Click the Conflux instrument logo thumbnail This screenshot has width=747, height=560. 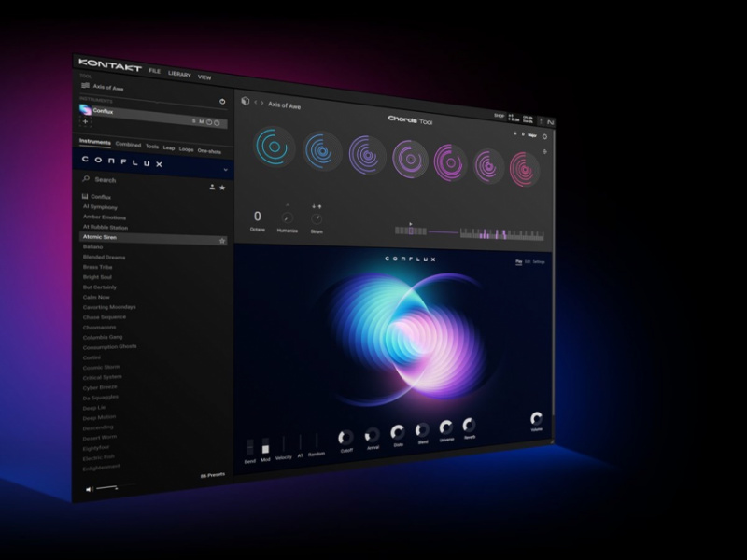[85, 111]
